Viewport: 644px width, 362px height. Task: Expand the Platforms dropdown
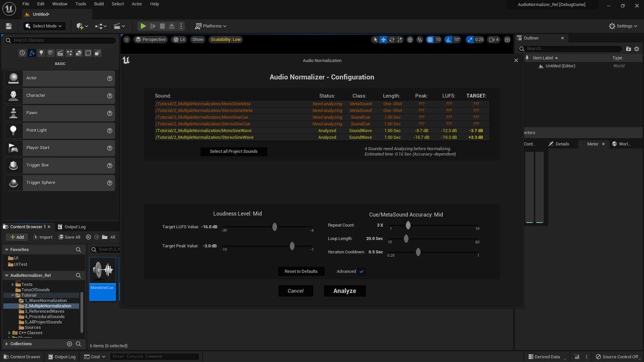point(211,26)
